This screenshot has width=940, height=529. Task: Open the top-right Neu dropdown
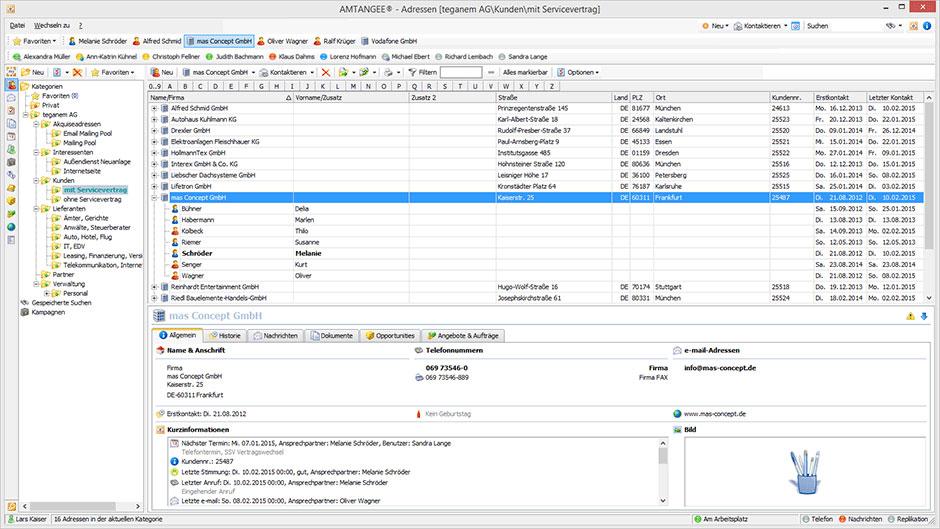(715, 26)
